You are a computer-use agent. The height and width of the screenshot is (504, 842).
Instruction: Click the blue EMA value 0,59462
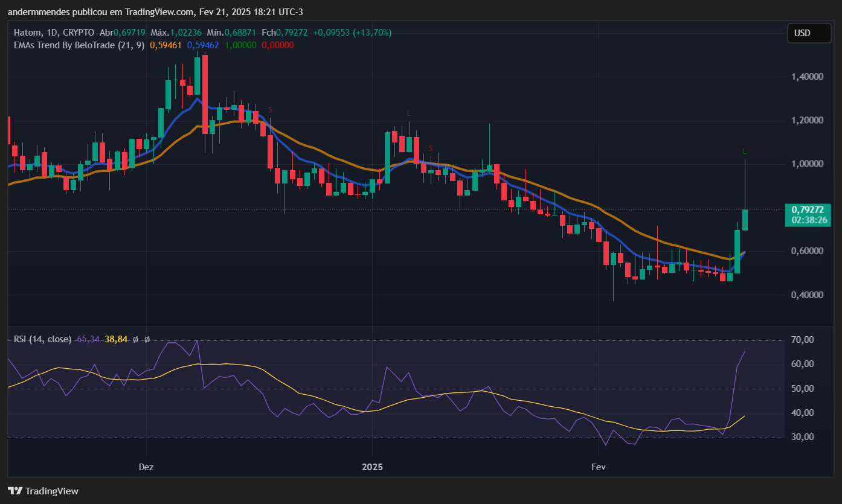point(203,45)
